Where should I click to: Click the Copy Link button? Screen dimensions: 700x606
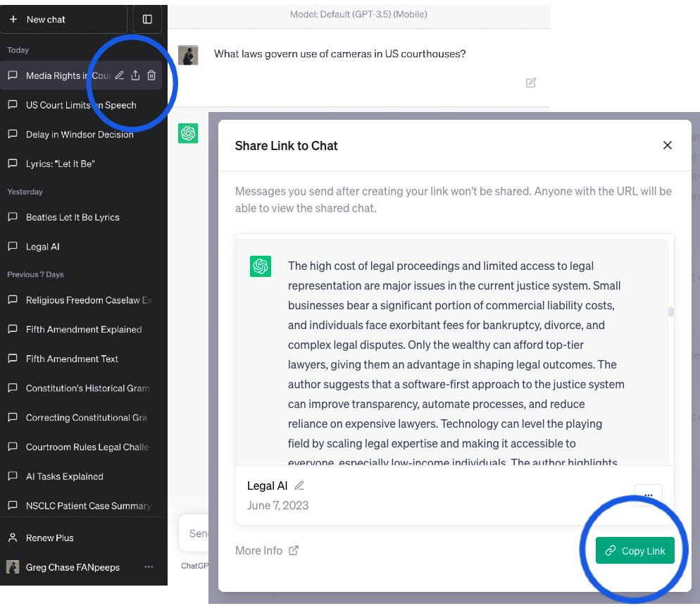tap(635, 550)
